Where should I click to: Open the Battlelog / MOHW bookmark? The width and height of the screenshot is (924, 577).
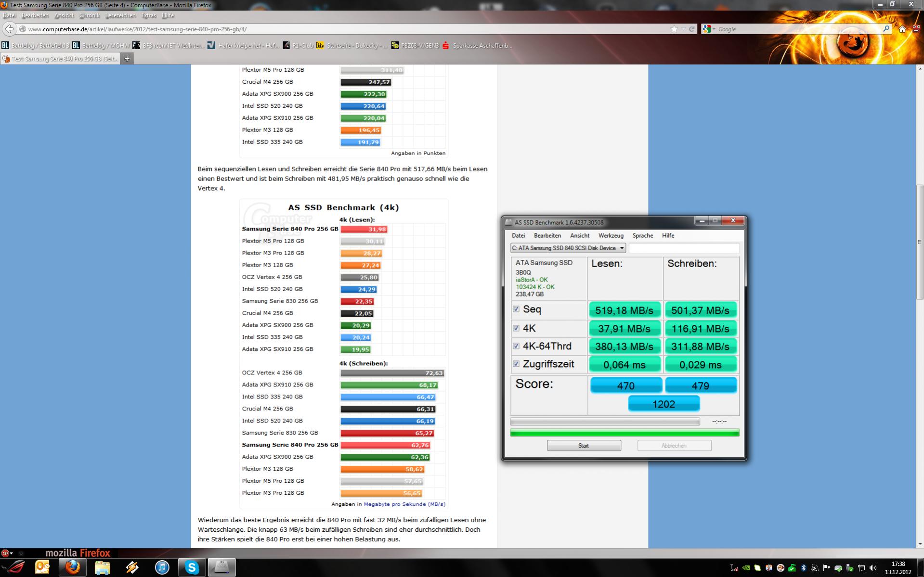click(101, 46)
